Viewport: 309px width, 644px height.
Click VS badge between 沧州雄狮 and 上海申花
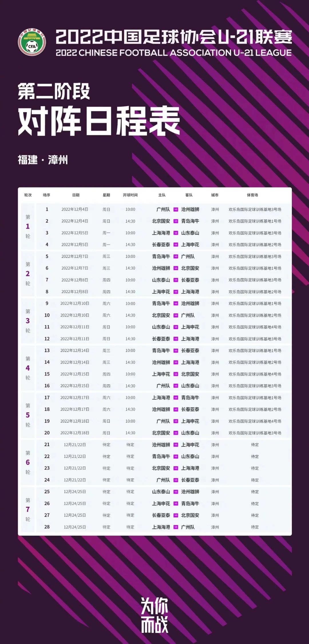pos(176,445)
